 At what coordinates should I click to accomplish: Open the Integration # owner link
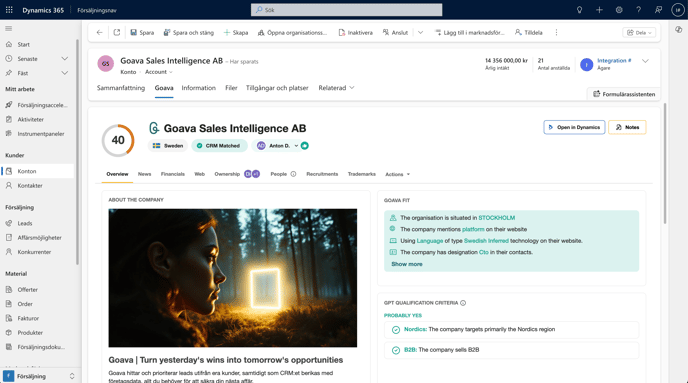tap(614, 61)
